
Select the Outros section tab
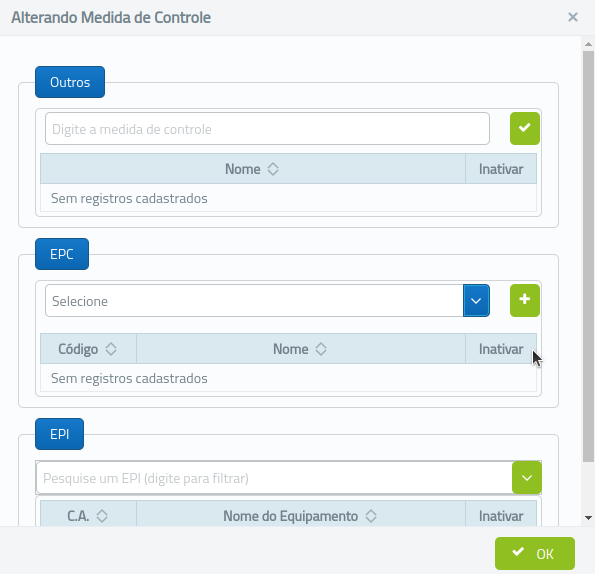tap(70, 82)
